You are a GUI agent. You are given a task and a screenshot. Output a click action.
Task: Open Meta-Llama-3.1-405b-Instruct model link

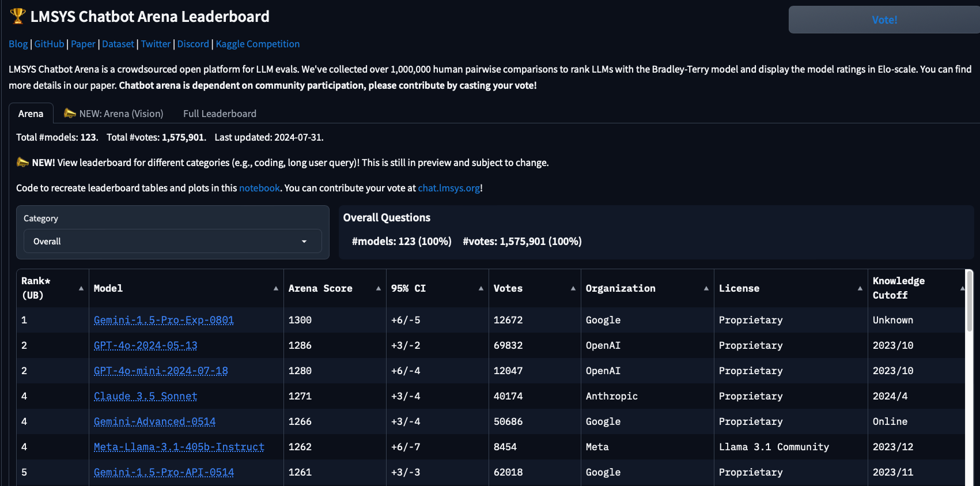coord(179,447)
